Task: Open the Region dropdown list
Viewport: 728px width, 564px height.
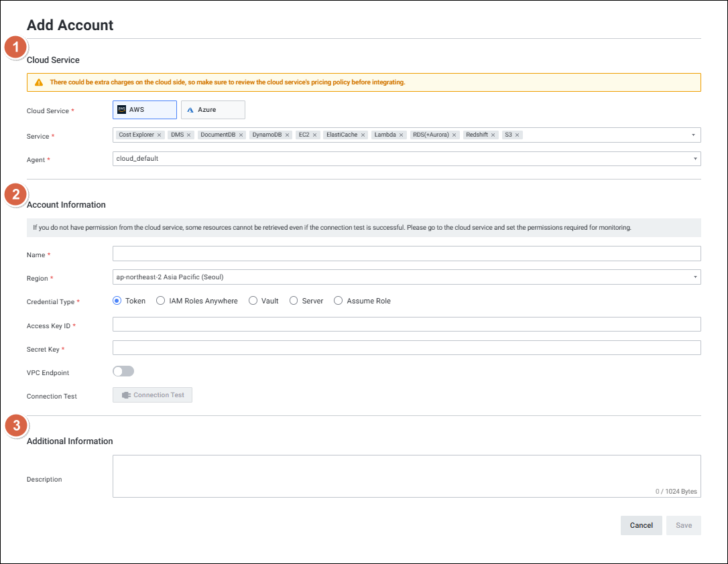Action: pyautogui.click(x=693, y=277)
